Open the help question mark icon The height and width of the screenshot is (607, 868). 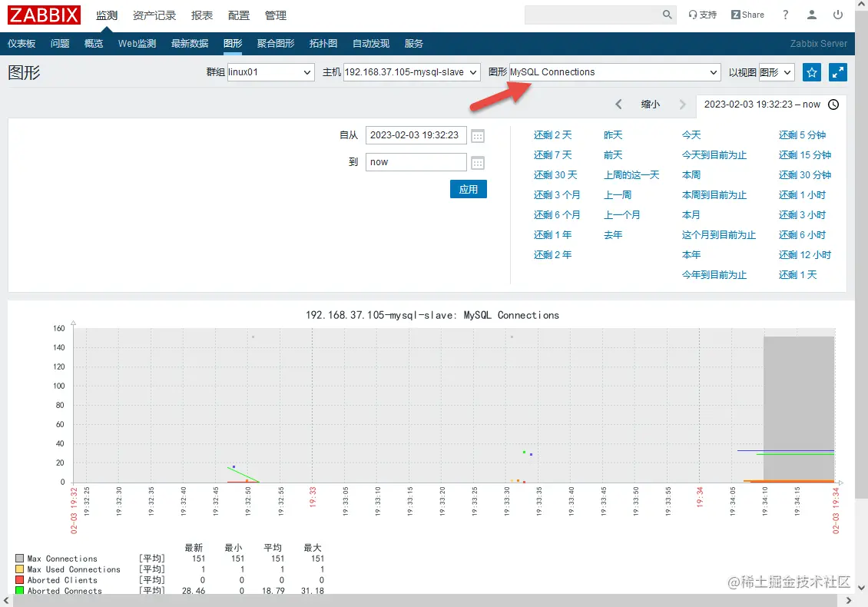[785, 15]
